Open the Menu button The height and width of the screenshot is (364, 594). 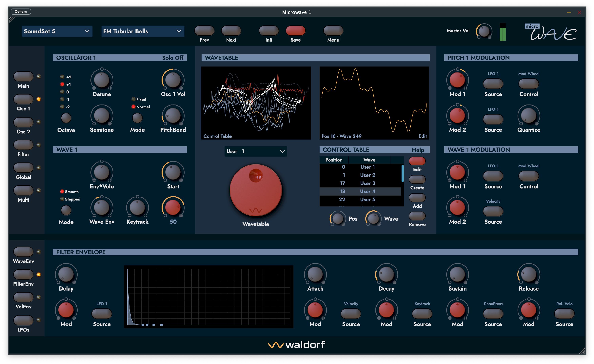[333, 31]
